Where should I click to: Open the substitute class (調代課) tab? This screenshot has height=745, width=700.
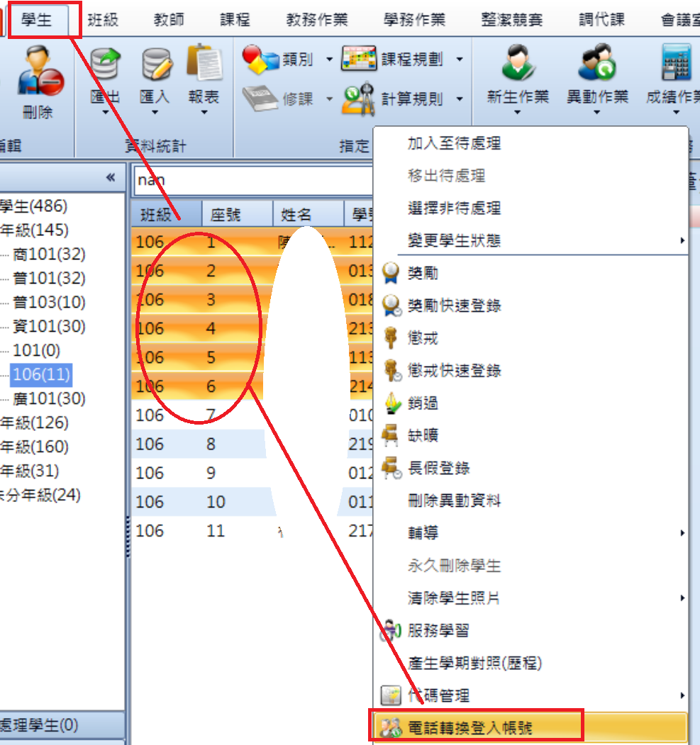pos(601,20)
